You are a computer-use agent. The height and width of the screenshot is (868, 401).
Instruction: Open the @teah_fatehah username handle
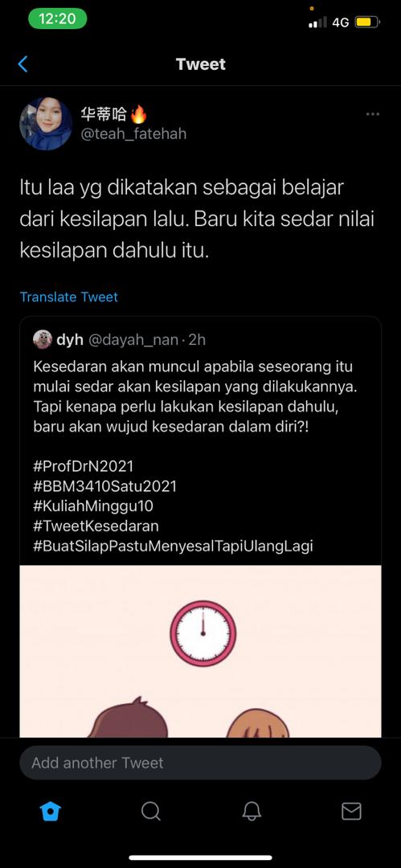[133, 134]
